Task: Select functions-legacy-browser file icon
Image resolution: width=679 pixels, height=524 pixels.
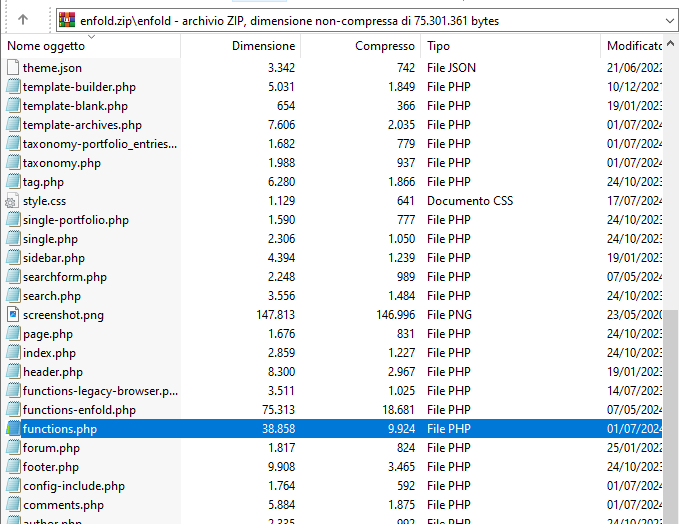Action: [13, 391]
